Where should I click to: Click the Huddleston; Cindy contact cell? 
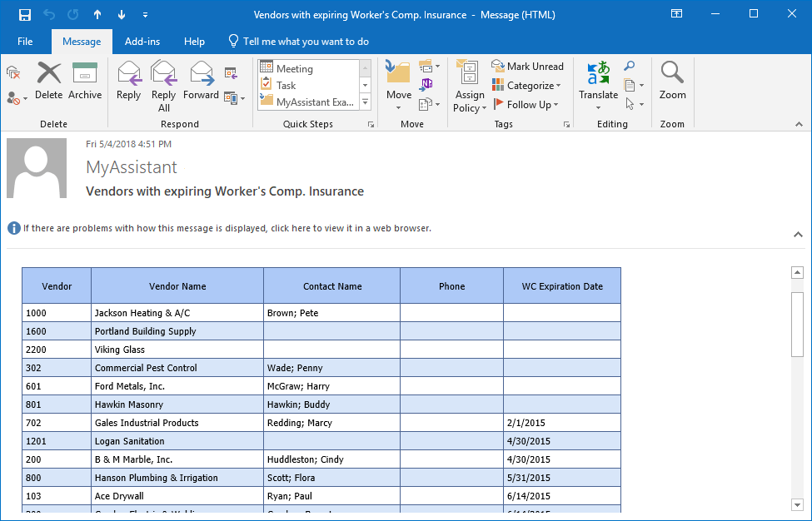tap(332, 459)
